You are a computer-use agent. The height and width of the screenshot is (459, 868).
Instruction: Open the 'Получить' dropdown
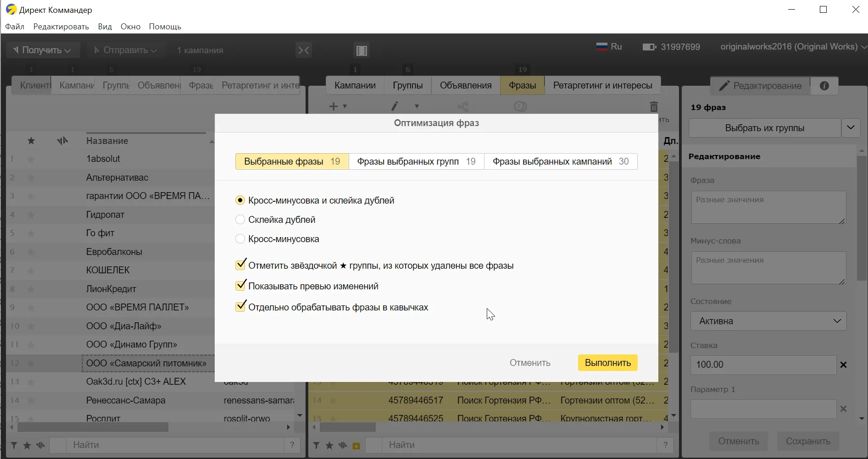point(43,50)
